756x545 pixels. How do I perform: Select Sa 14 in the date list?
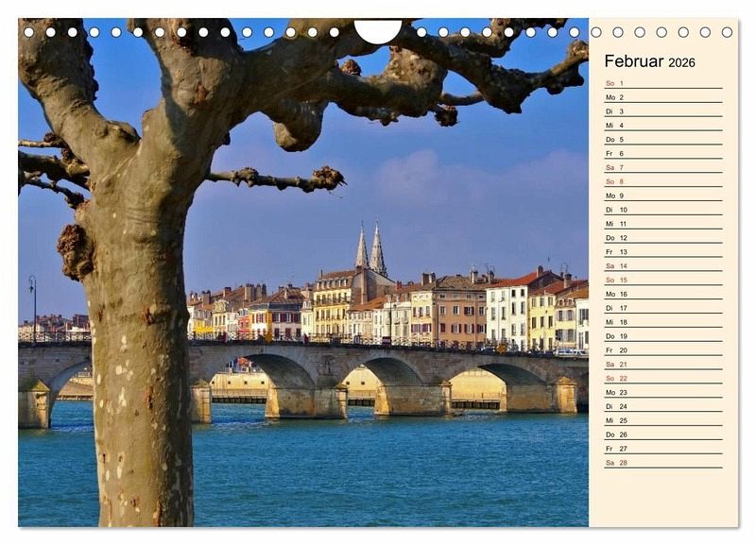click(662, 266)
